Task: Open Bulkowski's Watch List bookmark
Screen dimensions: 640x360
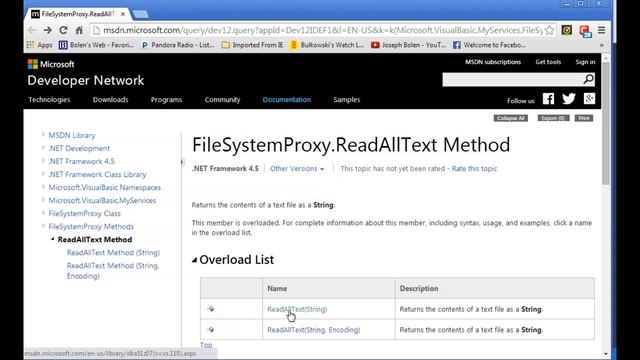Action: point(327,45)
